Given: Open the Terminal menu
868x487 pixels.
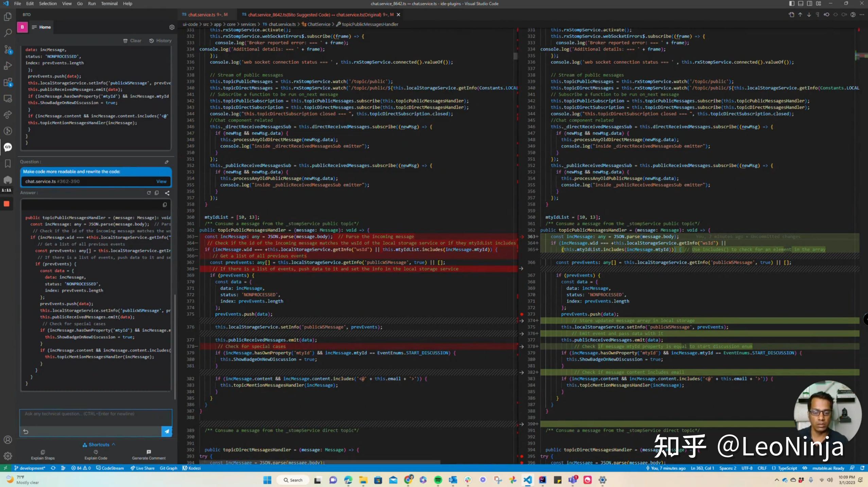Looking at the screenshot, I should (x=109, y=3).
